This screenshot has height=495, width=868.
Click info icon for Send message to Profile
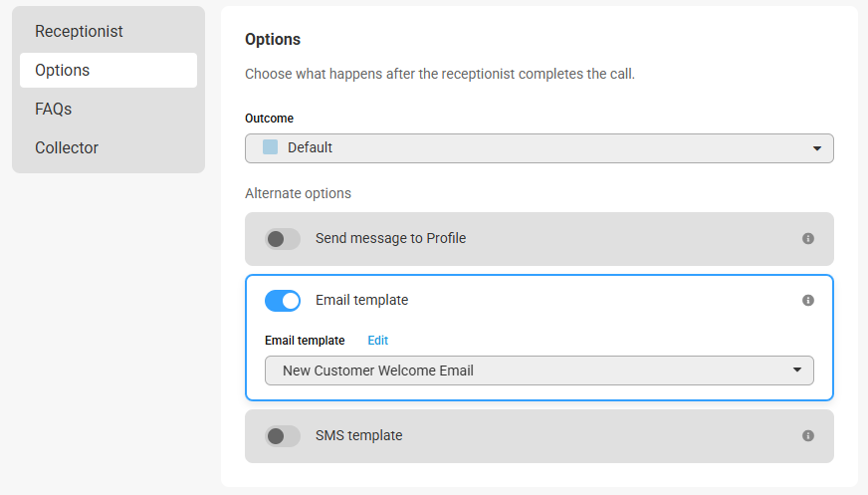click(807, 239)
